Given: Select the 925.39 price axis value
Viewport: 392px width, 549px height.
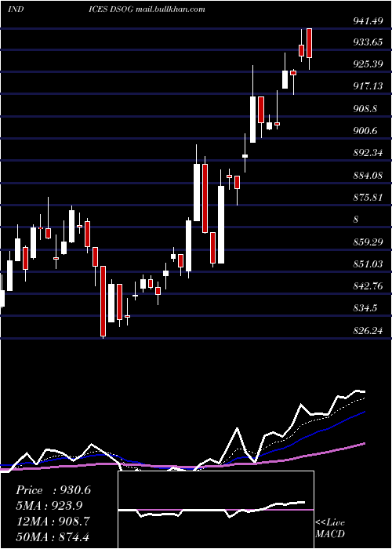Looking at the screenshot, I should coord(368,64).
